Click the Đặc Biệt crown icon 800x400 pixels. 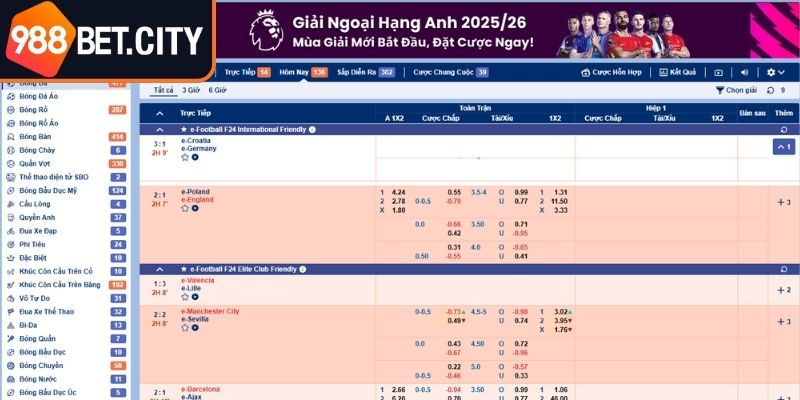coord(10,258)
